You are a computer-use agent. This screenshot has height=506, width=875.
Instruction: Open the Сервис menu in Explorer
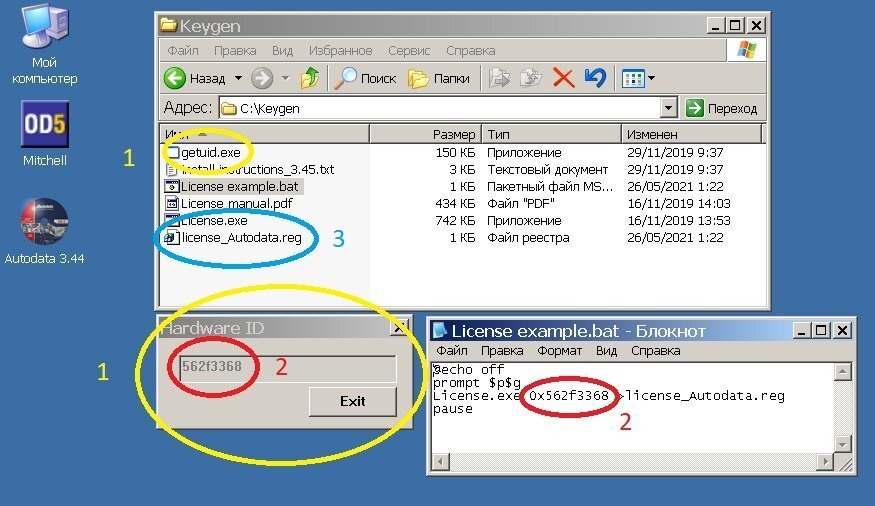click(x=409, y=50)
